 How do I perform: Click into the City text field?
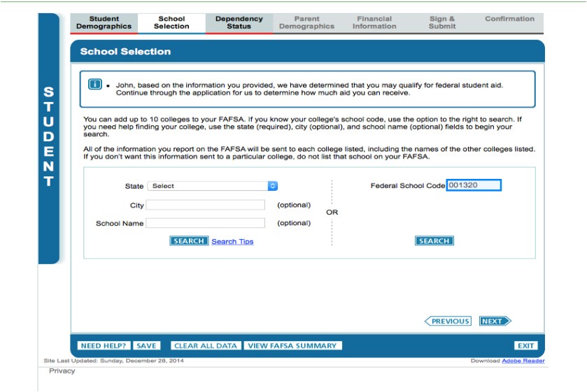coord(206,205)
